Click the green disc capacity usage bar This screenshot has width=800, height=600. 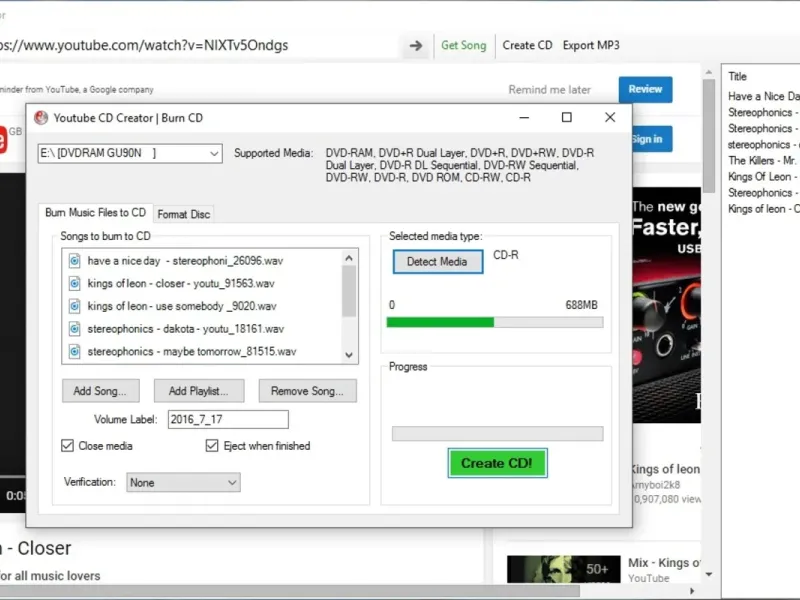click(x=495, y=322)
